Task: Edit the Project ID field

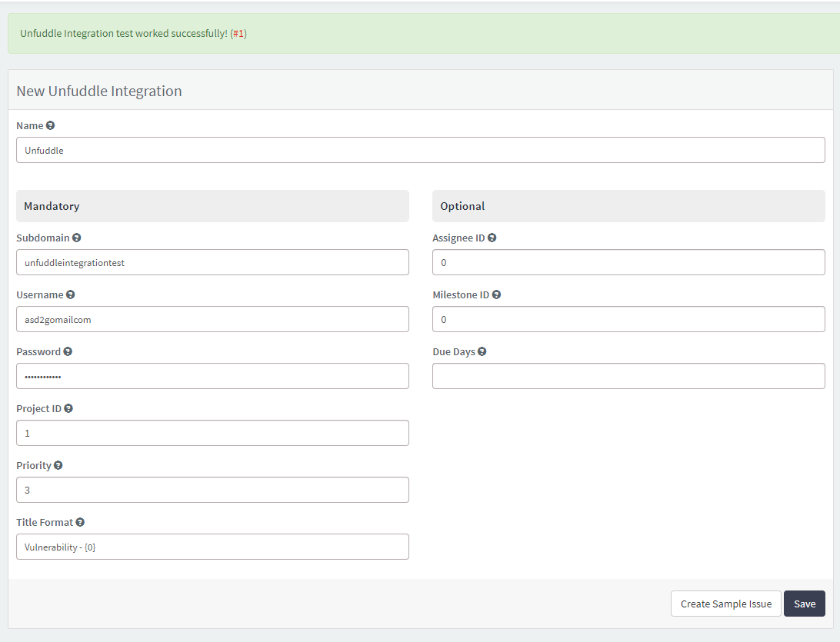Action: (212, 433)
